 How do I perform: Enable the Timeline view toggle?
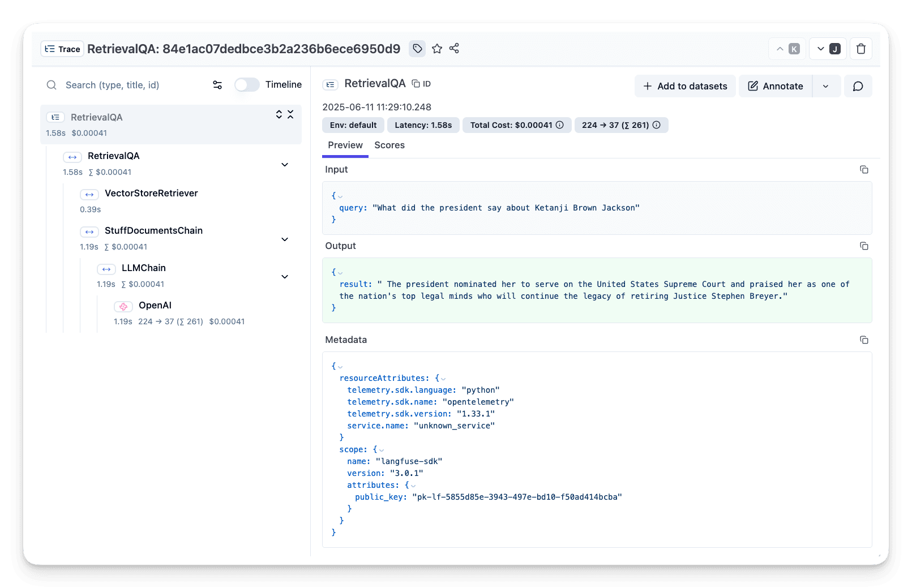(x=247, y=84)
